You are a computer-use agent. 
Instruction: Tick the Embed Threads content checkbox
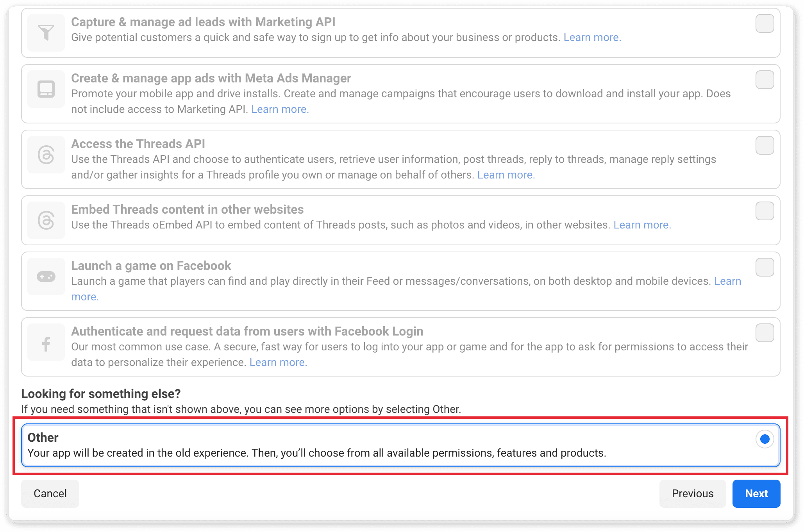tap(765, 211)
